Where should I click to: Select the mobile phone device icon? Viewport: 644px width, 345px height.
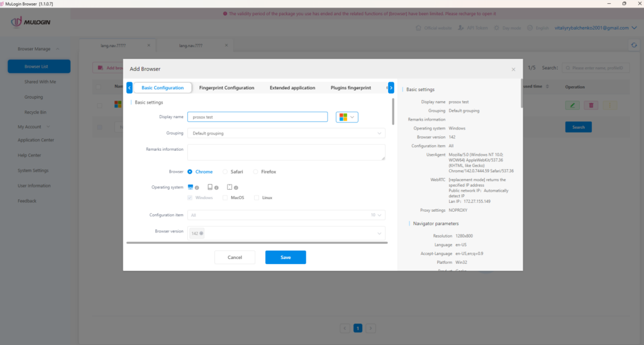point(210,187)
